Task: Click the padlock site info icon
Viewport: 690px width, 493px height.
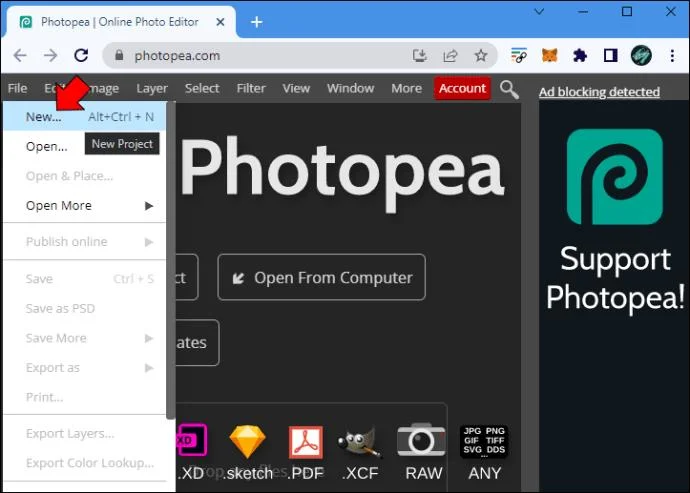Action: pos(119,55)
